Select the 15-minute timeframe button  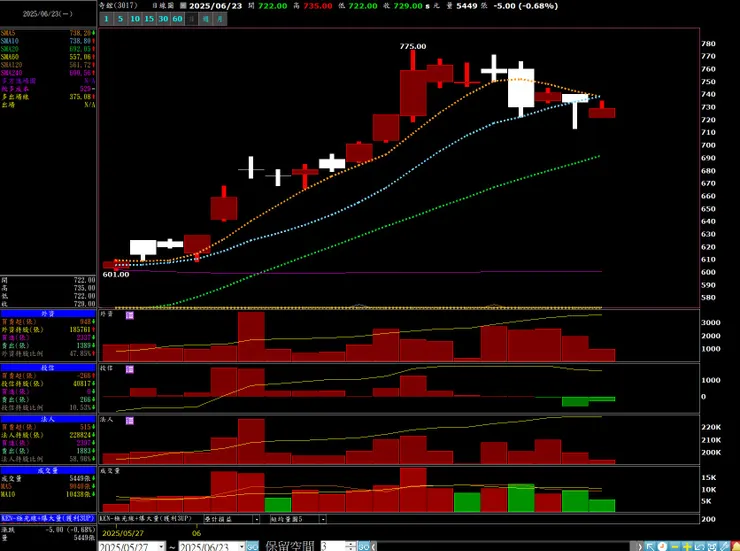pyautogui.click(x=149, y=19)
